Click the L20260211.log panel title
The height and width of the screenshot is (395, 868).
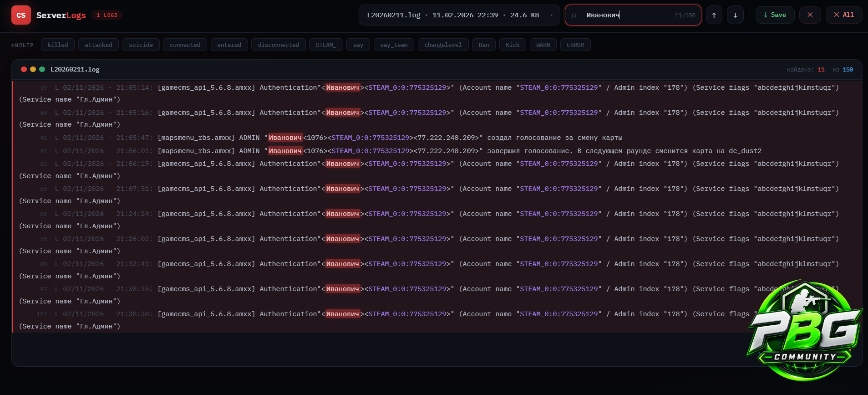(x=75, y=69)
